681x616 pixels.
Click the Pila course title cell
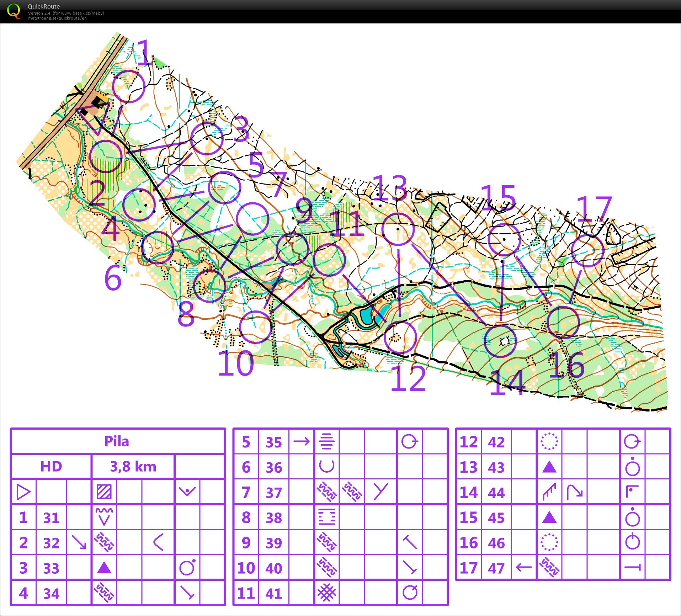[x=117, y=441]
